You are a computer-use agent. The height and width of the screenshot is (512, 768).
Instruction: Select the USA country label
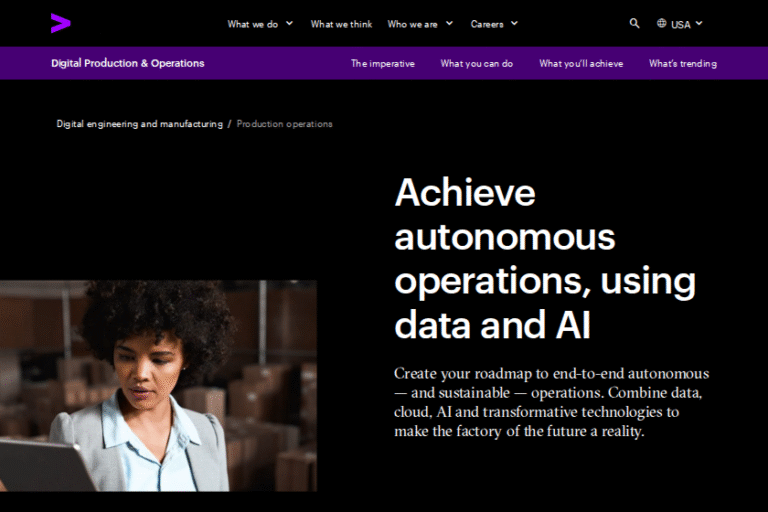tap(681, 24)
